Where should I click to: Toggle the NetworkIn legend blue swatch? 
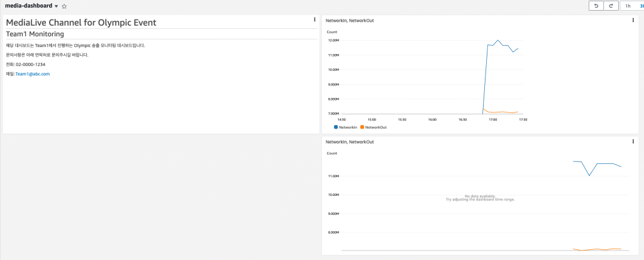coord(336,127)
